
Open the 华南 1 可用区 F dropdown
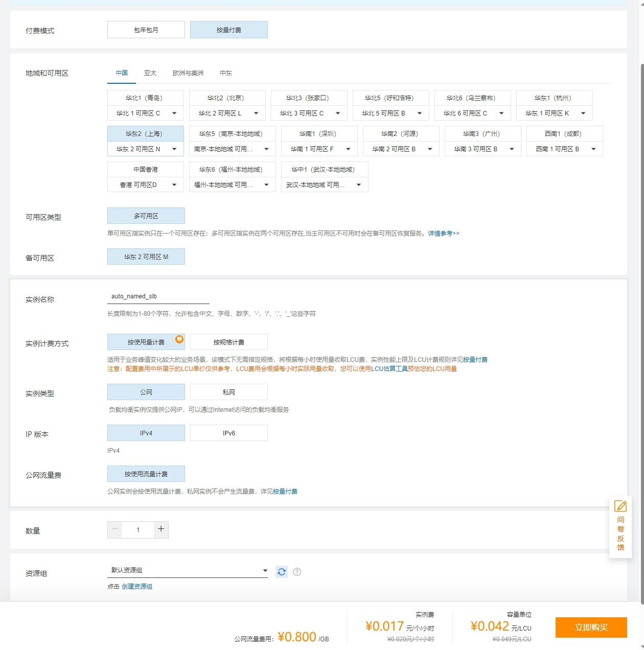(x=319, y=149)
